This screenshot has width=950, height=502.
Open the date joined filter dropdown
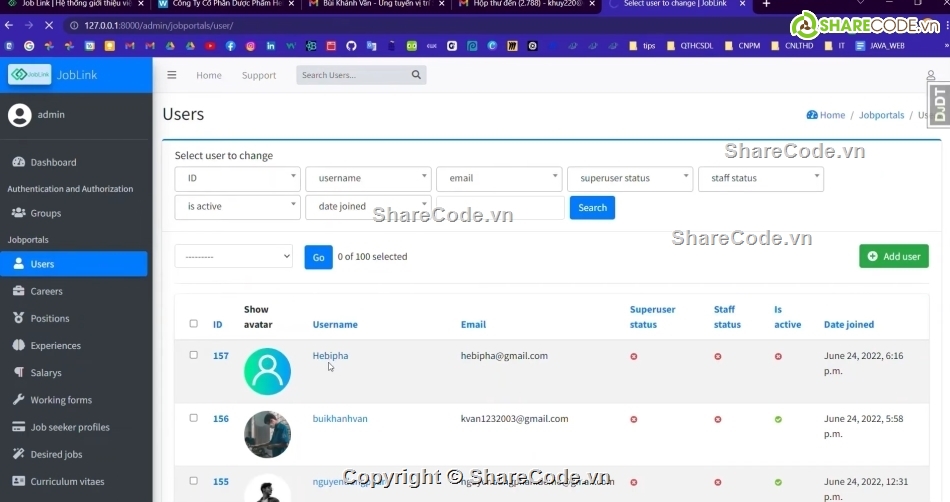[368, 206]
